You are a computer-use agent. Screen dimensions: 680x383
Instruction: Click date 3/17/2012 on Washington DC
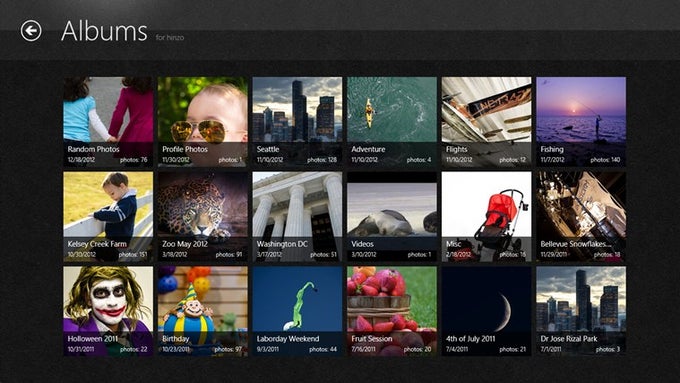pos(269,254)
